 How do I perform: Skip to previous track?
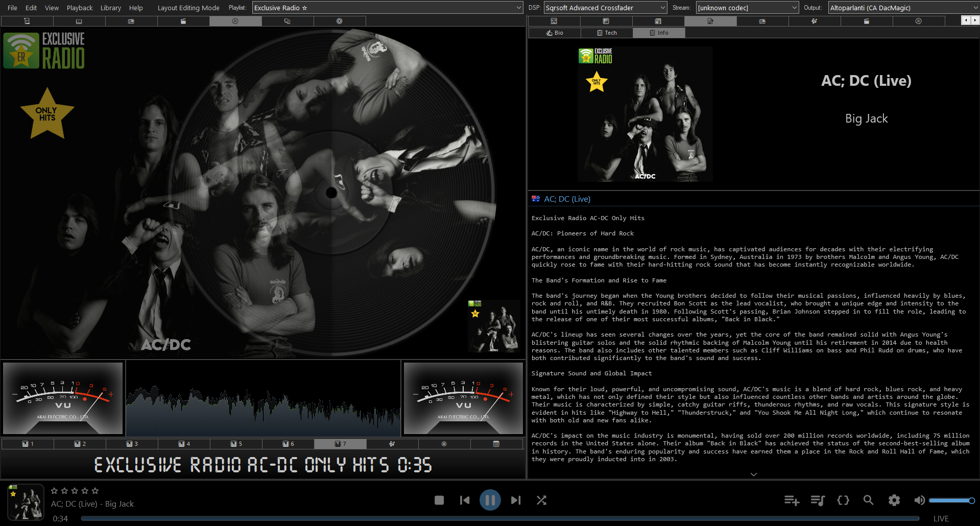click(x=465, y=500)
